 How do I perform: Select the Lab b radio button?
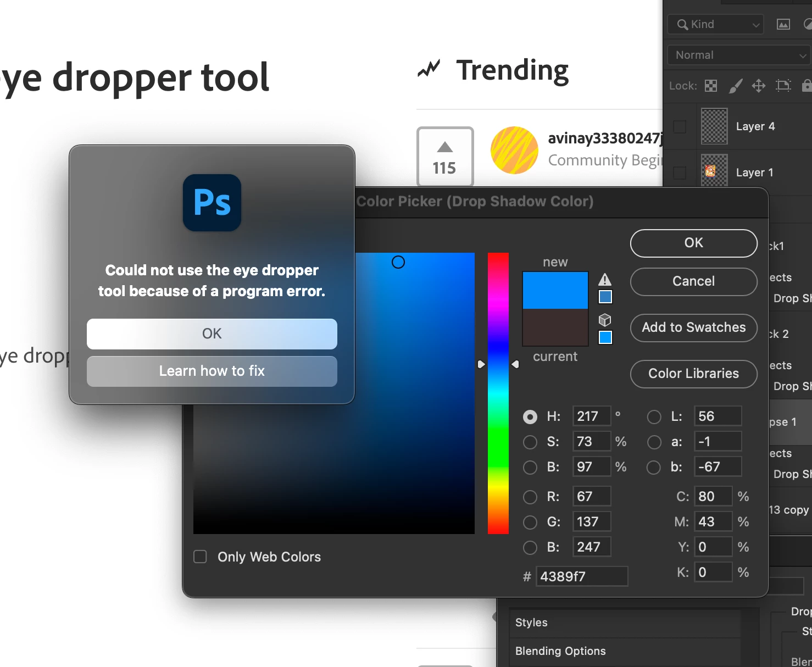click(654, 467)
